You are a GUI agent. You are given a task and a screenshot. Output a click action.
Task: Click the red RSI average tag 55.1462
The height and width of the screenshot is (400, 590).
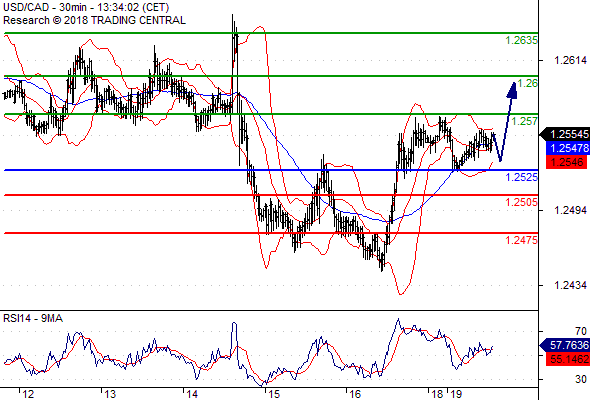[568, 359]
